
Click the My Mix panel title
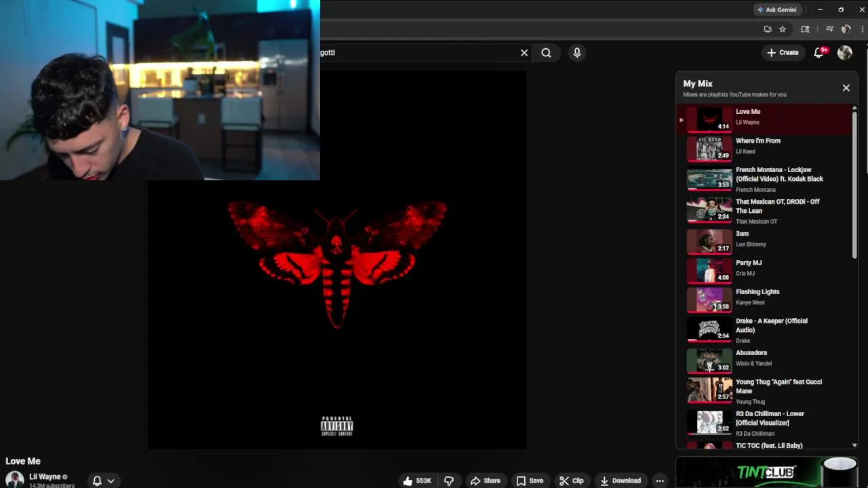tap(698, 83)
